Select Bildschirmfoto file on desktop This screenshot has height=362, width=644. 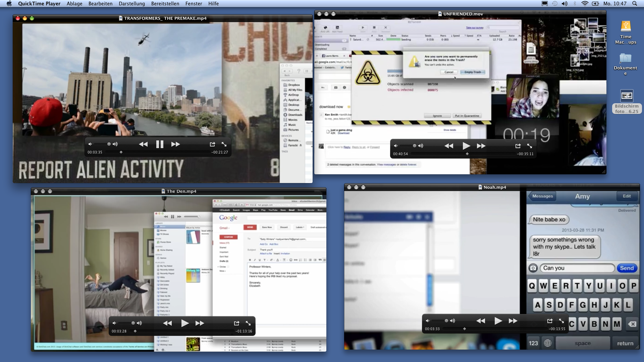click(627, 102)
